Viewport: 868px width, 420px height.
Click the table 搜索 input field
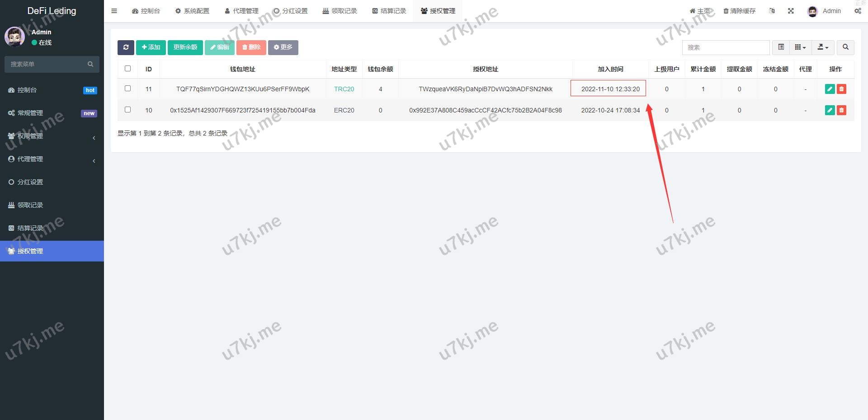pos(726,47)
